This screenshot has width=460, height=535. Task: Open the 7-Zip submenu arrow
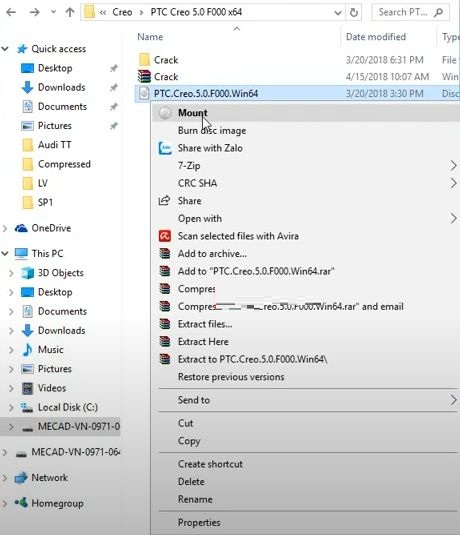(x=453, y=165)
